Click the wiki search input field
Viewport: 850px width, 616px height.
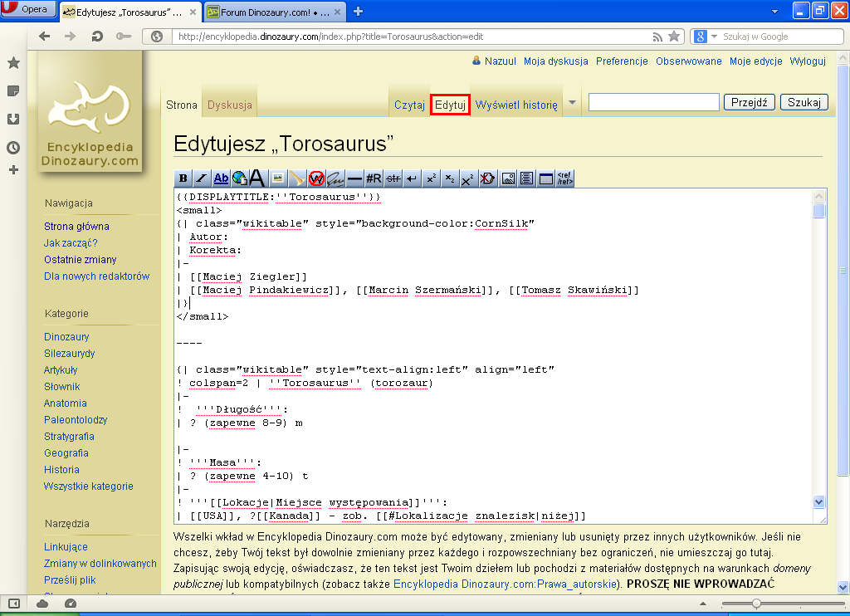[x=653, y=102]
